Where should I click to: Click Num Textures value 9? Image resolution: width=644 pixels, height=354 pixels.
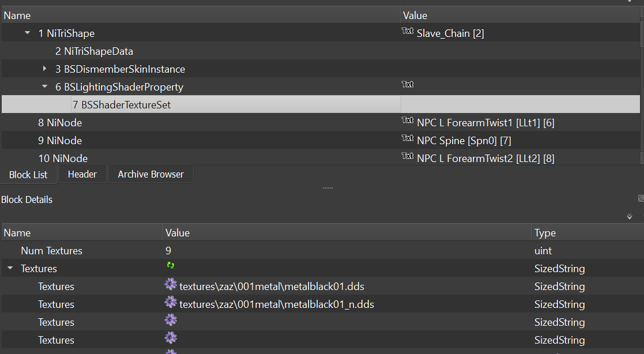point(168,251)
